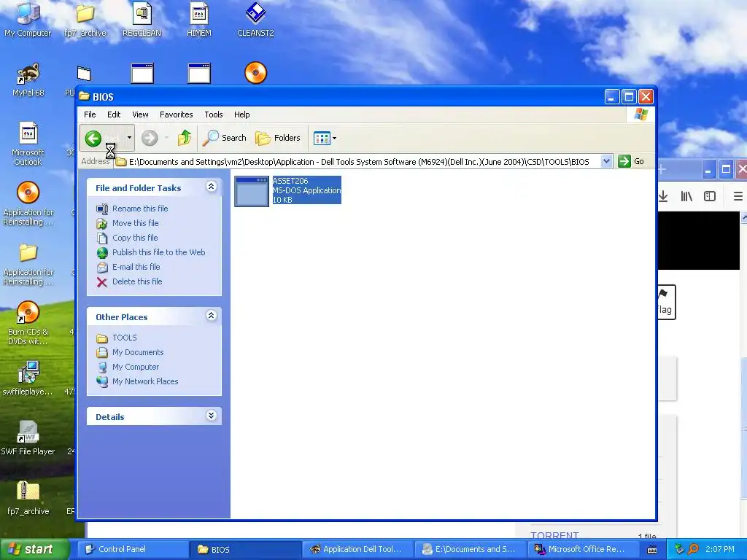Viewport: 747px width, 560px height.
Task: Open the View menu
Action: (x=140, y=114)
